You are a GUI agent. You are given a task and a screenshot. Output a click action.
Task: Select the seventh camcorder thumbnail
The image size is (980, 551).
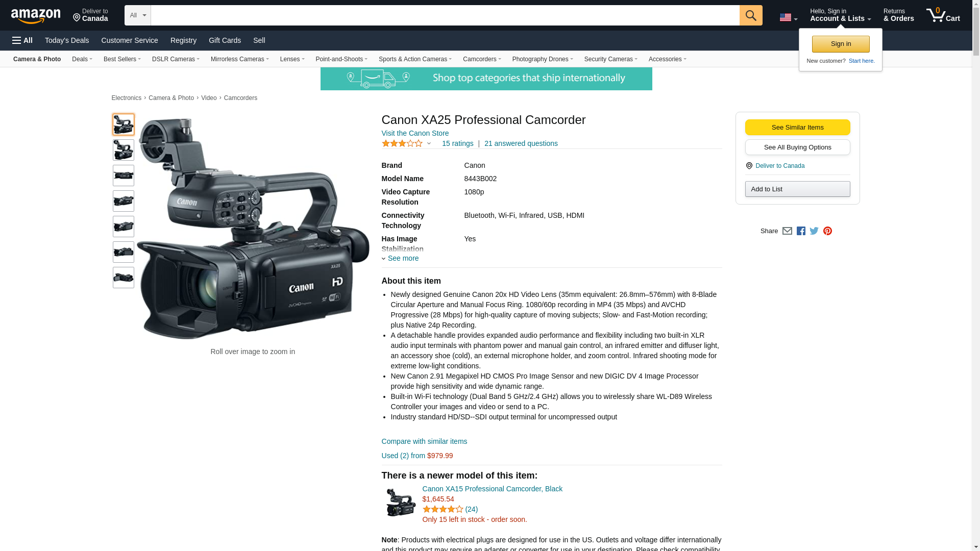tap(124, 278)
